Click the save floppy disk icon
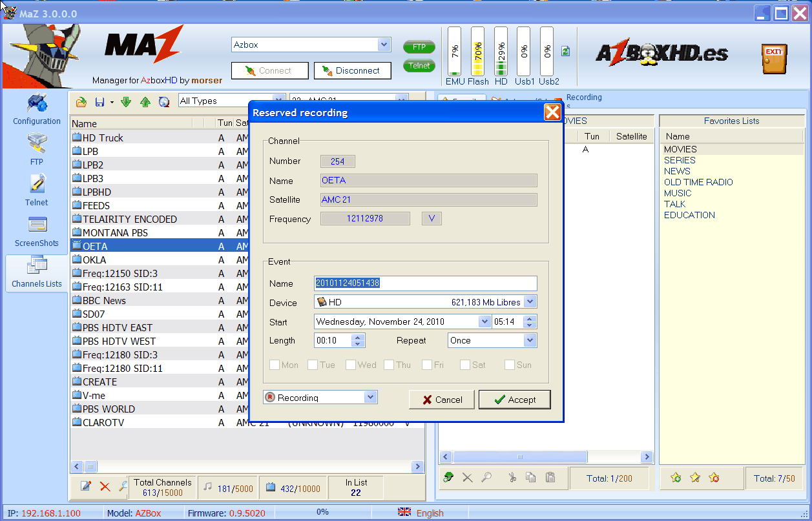This screenshot has width=812, height=521. tap(99, 101)
